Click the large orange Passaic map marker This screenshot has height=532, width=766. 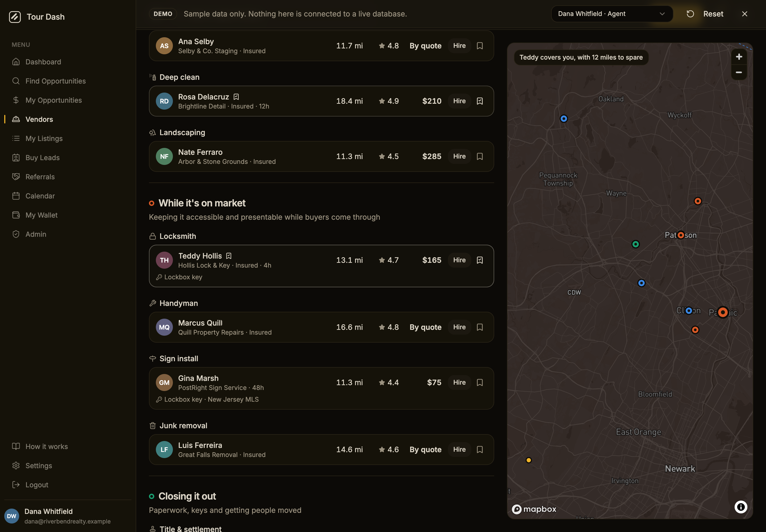click(723, 312)
